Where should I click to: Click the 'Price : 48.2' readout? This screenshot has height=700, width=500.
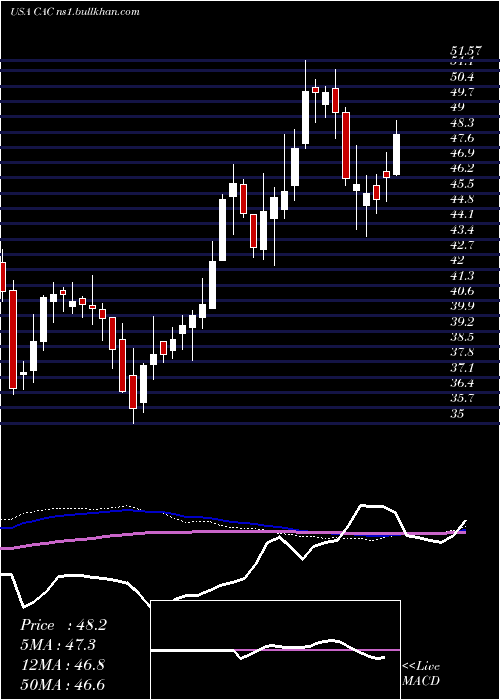point(63,625)
